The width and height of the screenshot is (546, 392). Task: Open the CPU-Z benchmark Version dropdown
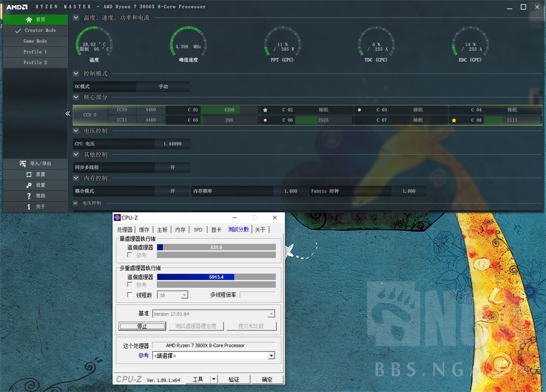coord(271,314)
